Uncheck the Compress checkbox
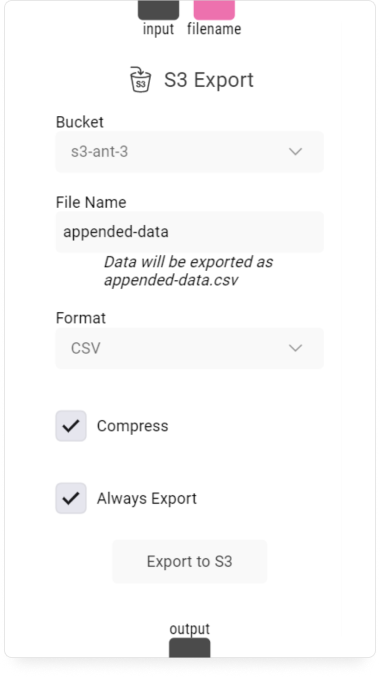The height and width of the screenshot is (678, 380). 71,426
